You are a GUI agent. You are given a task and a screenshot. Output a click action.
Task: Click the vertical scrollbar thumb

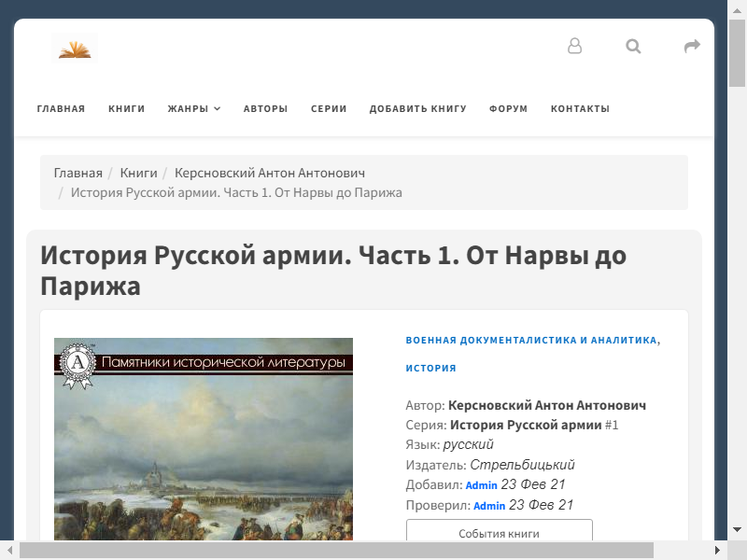[x=737, y=53]
